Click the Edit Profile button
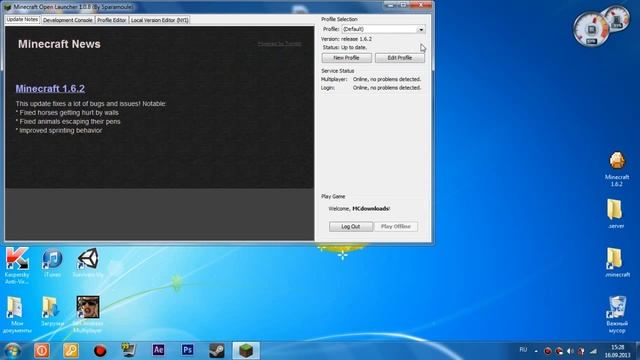This screenshot has width=640, height=360. pyautogui.click(x=400, y=58)
